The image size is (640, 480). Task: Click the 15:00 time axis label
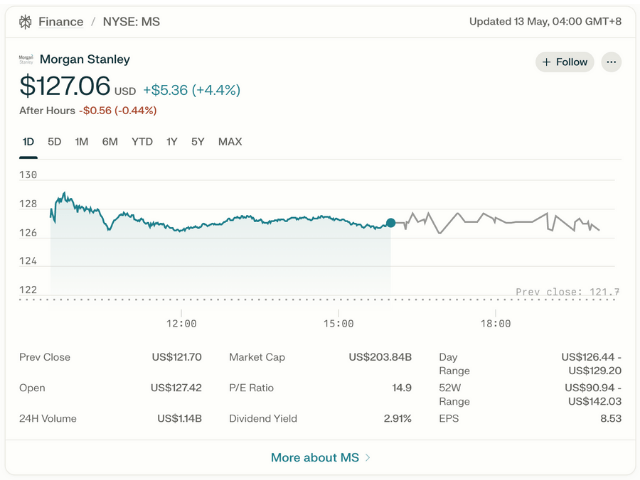(338, 324)
